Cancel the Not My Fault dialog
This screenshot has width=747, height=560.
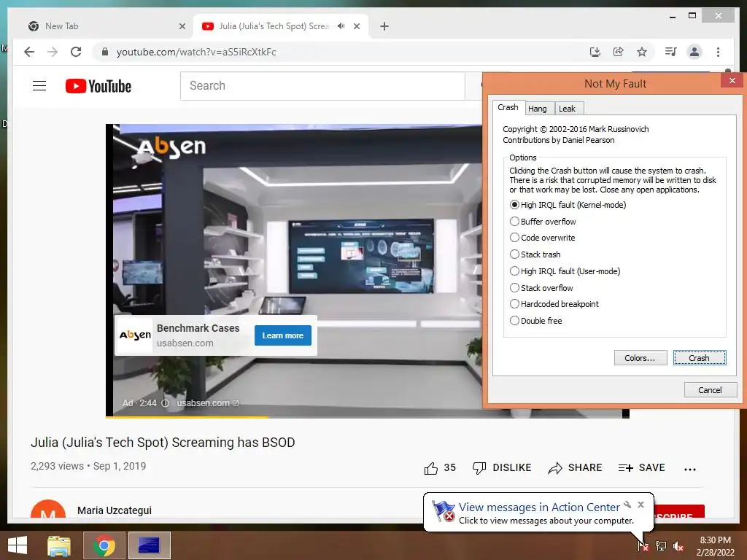[x=711, y=390]
